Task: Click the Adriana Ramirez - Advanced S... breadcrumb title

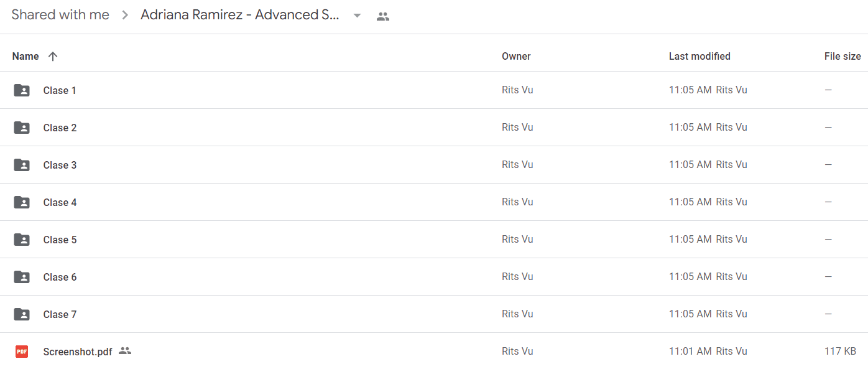Action: pos(240,15)
